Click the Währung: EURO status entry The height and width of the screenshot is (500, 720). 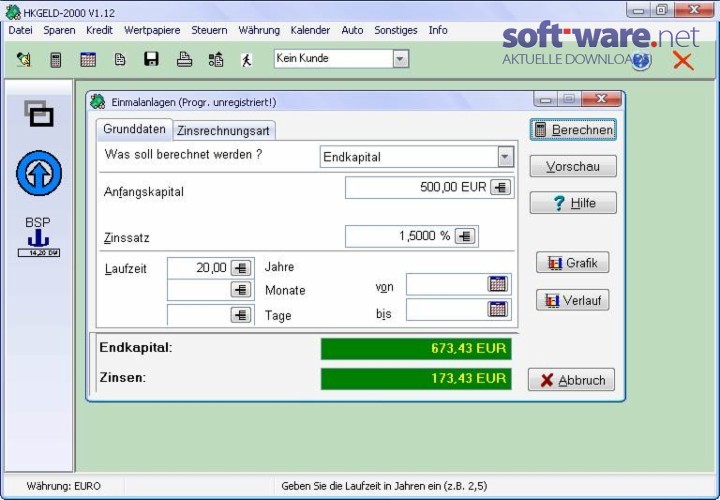click(63, 486)
